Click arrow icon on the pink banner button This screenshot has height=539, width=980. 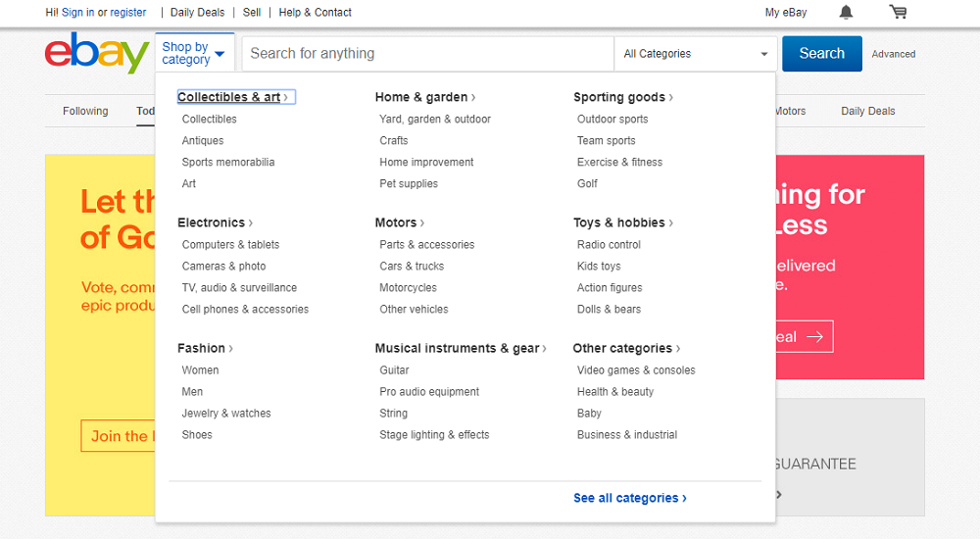point(814,337)
